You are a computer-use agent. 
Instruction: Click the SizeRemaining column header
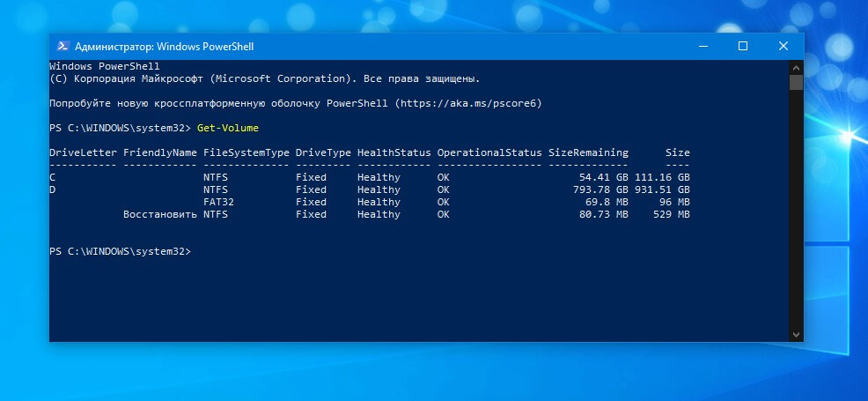coord(588,152)
